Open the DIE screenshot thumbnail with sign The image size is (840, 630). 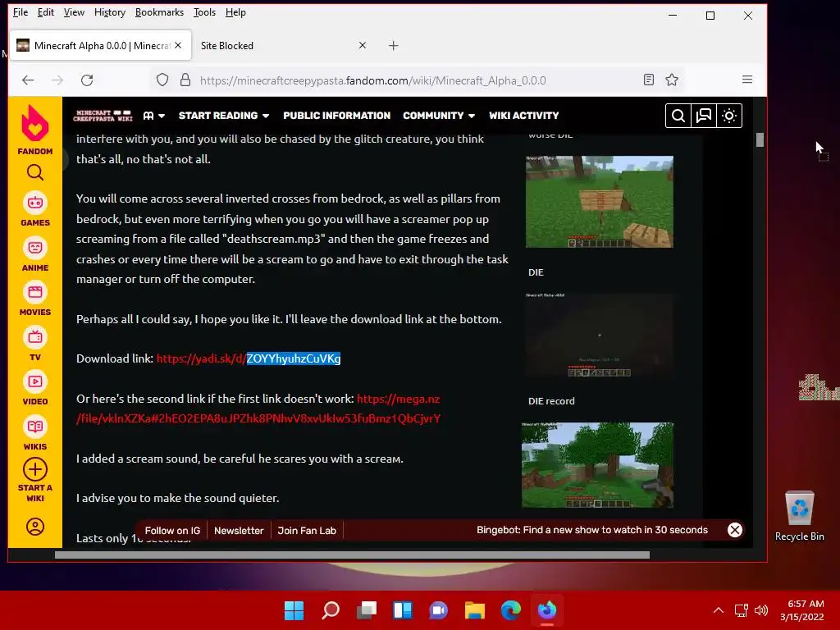(x=600, y=202)
